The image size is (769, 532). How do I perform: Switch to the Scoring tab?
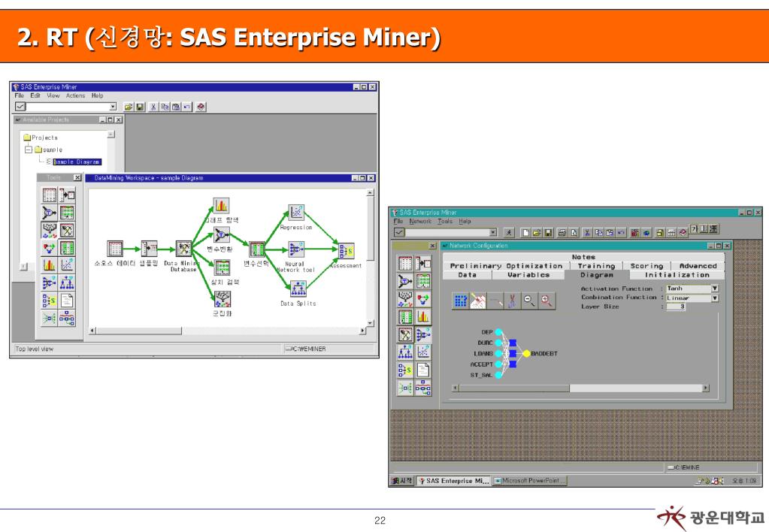coord(647,266)
